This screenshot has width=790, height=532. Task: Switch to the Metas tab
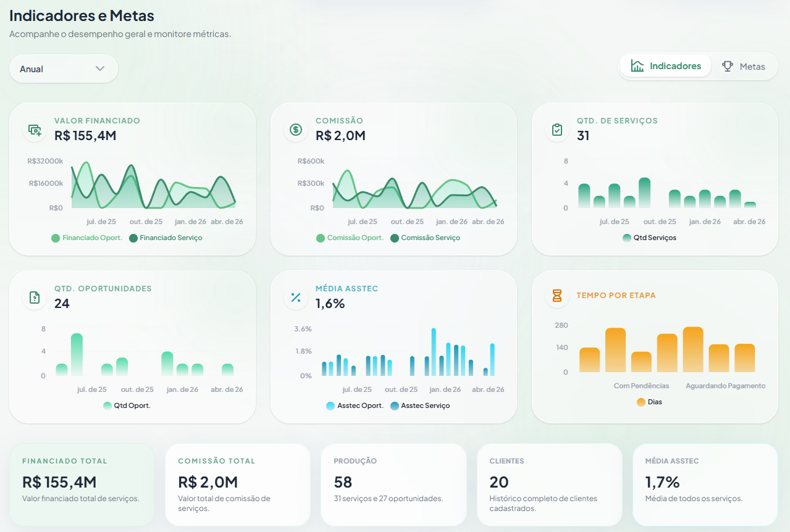point(744,67)
